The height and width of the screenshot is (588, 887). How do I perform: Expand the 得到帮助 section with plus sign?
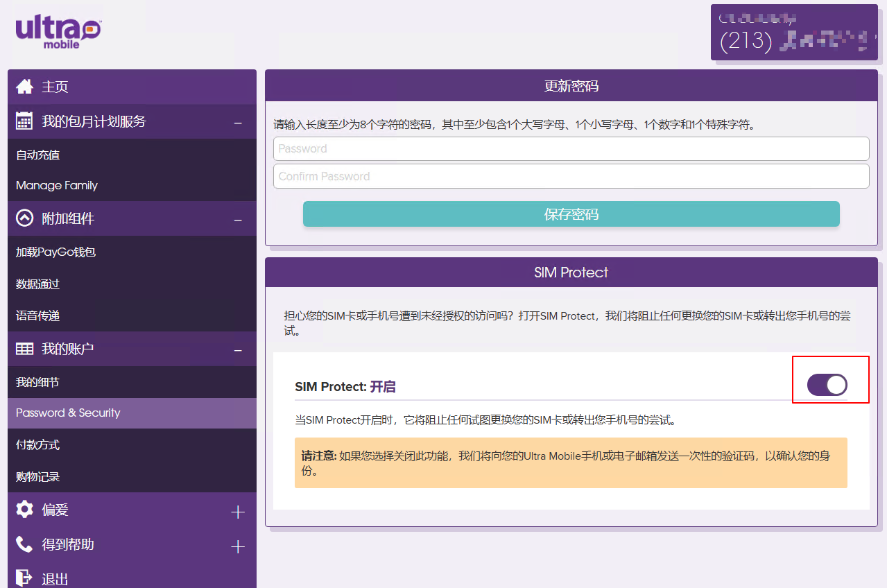pos(238,546)
